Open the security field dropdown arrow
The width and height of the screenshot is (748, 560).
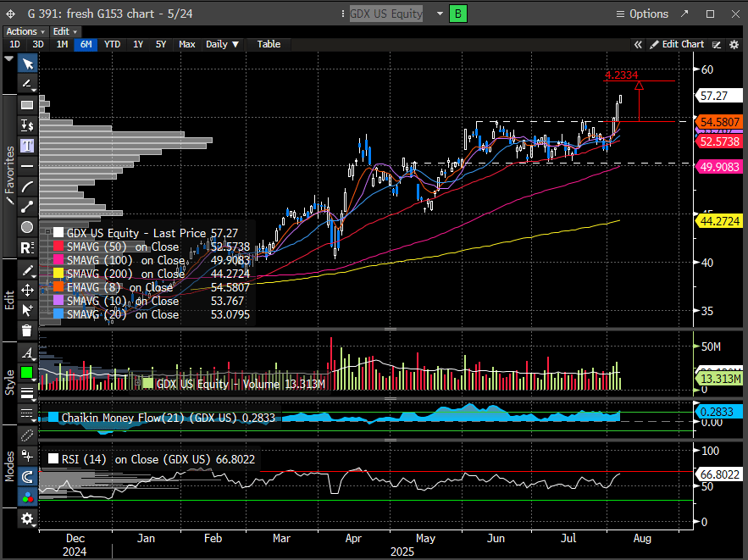coord(440,14)
